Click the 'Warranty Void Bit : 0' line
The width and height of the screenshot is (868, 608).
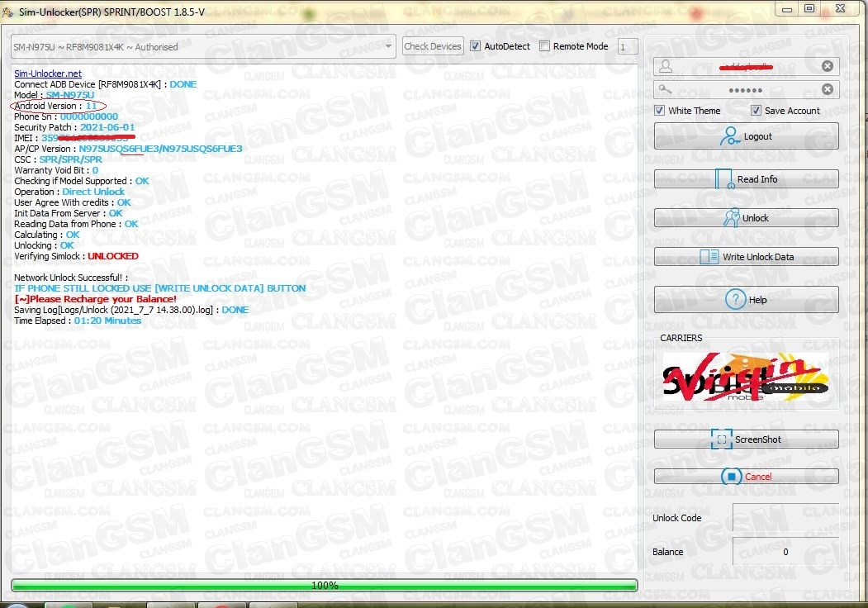tap(56, 170)
